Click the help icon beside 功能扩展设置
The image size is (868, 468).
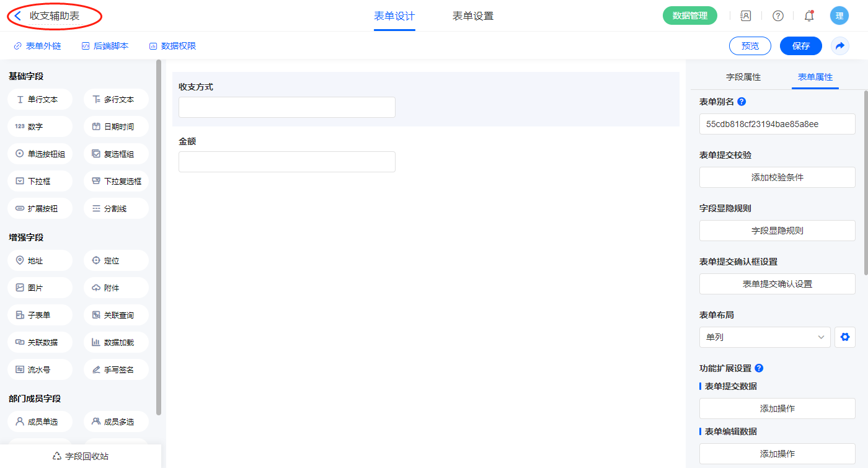[759, 368]
